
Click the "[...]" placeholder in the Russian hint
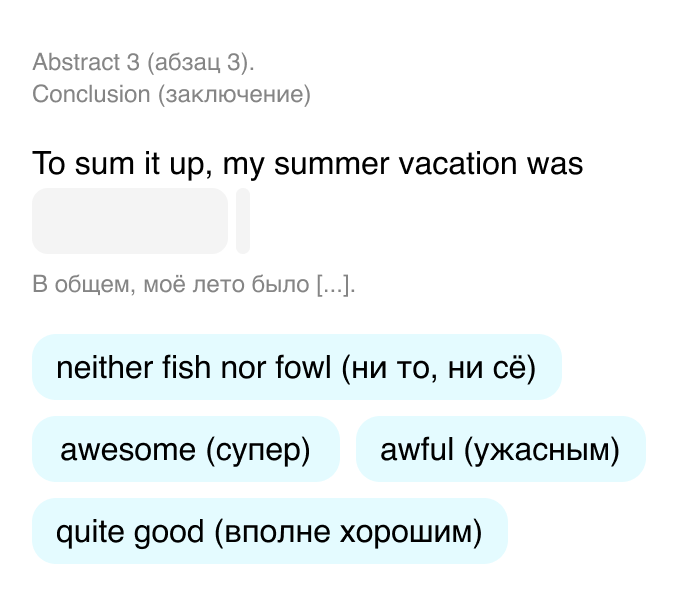(334, 285)
